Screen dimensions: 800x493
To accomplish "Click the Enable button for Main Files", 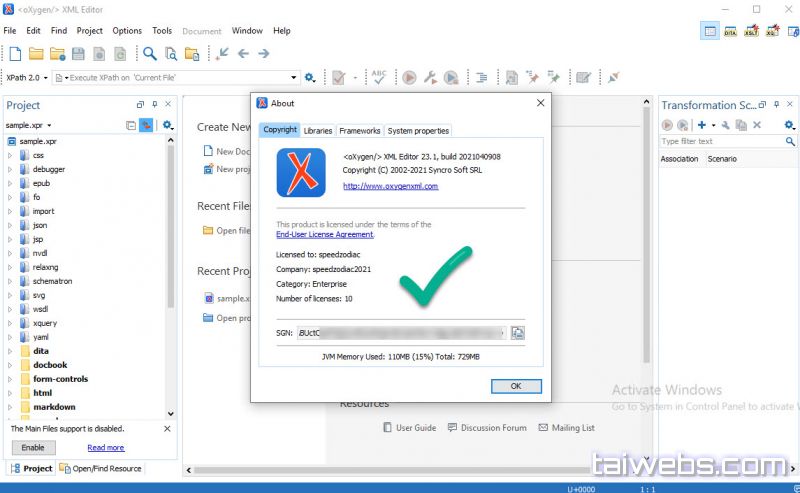I will [x=33, y=447].
